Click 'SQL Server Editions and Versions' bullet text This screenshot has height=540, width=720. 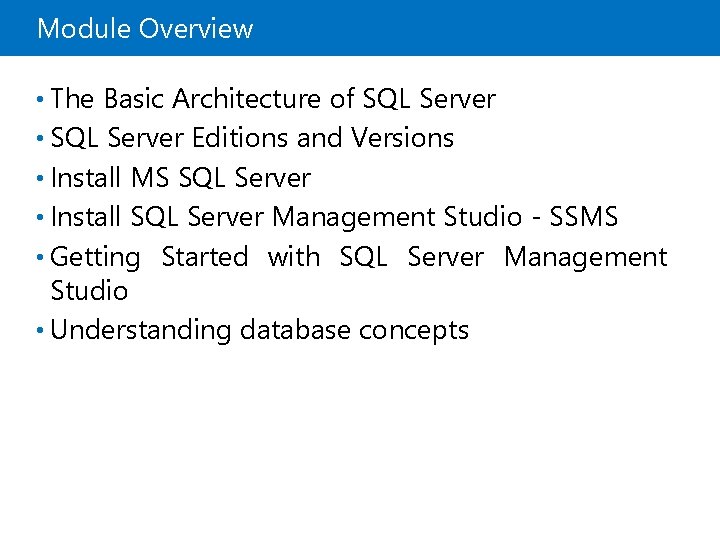(x=252, y=138)
